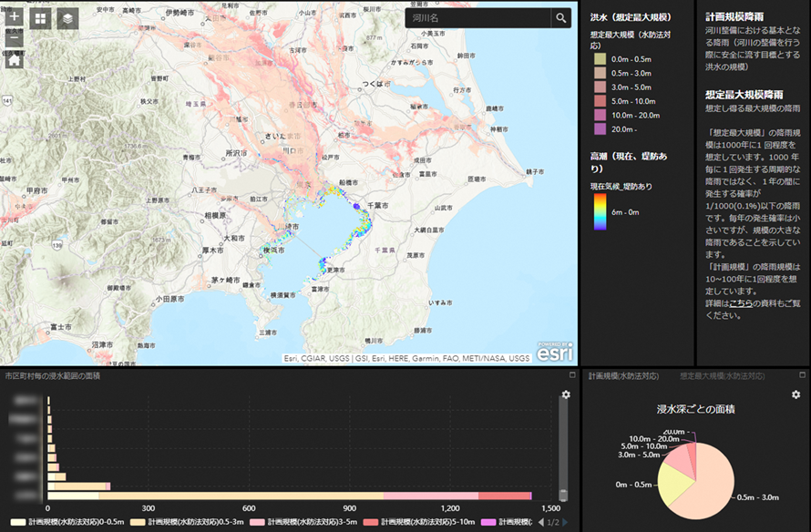This screenshot has width=811, height=532.
Task: Zoom out on the flood map
Action: point(15,40)
